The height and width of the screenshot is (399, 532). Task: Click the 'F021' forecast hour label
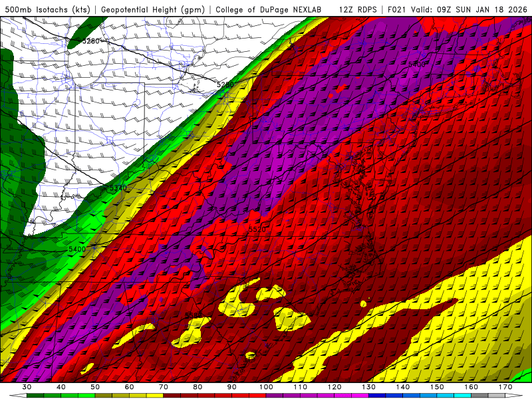point(397,9)
